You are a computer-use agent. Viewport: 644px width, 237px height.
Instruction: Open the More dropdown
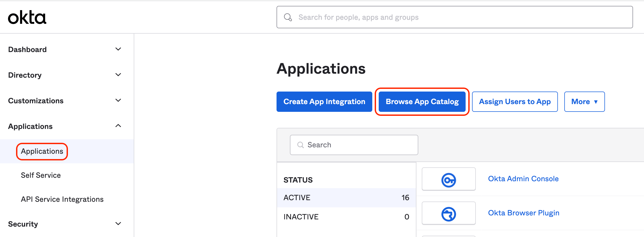[x=584, y=101]
